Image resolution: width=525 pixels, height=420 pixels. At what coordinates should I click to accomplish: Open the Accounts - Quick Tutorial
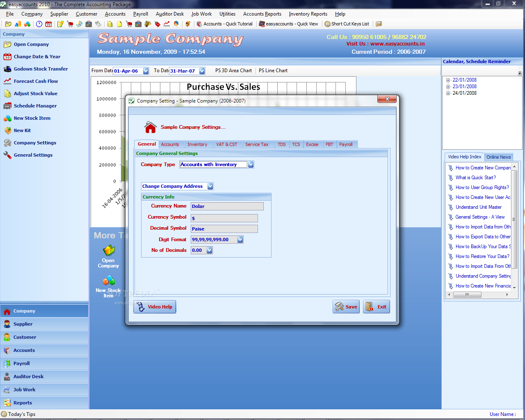tap(225, 24)
